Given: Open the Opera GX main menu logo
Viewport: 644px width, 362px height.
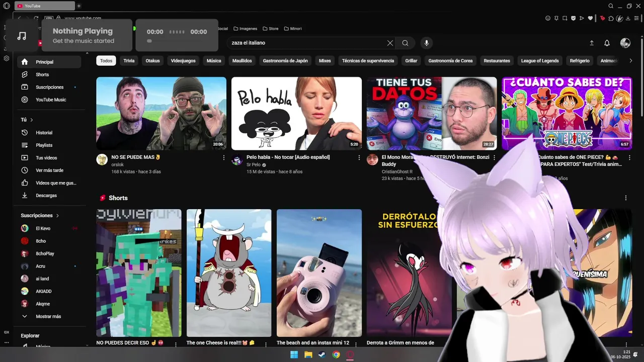Looking at the screenshot, I should [7, 6].
